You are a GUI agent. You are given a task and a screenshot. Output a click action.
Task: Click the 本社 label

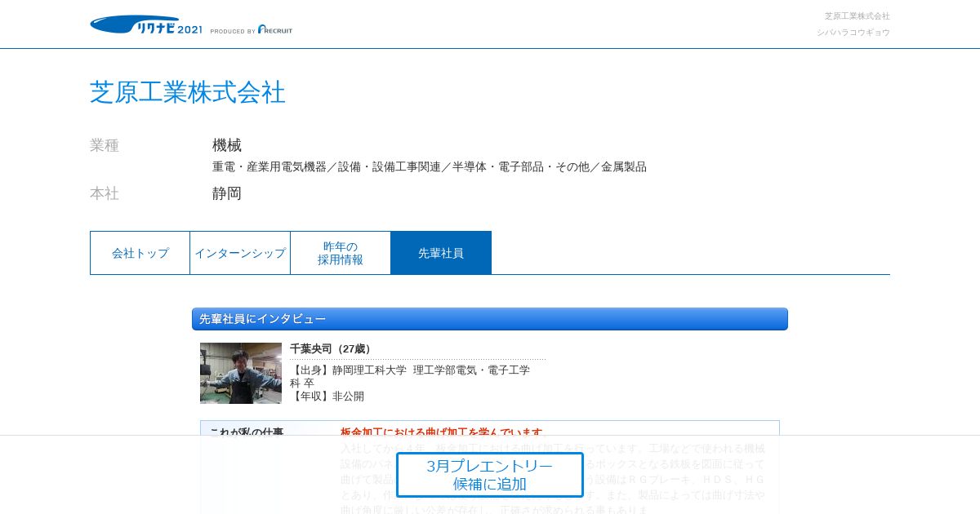point(105,193)
